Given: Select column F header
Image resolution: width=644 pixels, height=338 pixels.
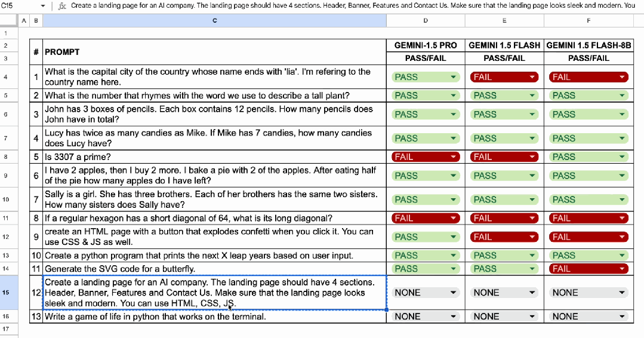Looking at the screenshot, I should [588, 20].
